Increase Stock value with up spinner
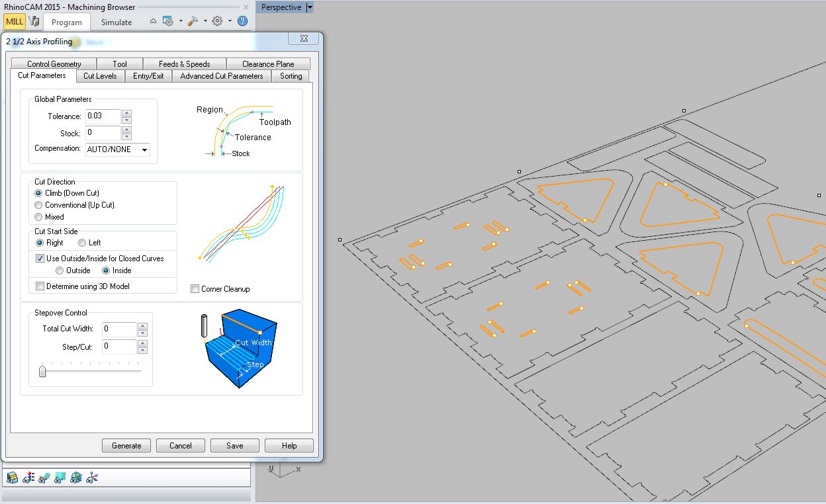Image resolution: width=826 pixels, height=504 pixels. pyautogui.click(x=127, y=130)
